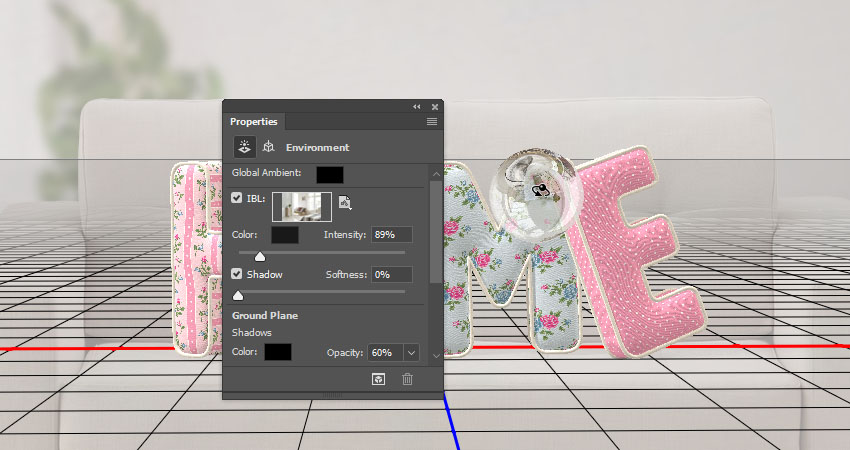This screenshot has height=450, width=850.
Task: Toggle the Shadow checkbox
Action: 236,274
